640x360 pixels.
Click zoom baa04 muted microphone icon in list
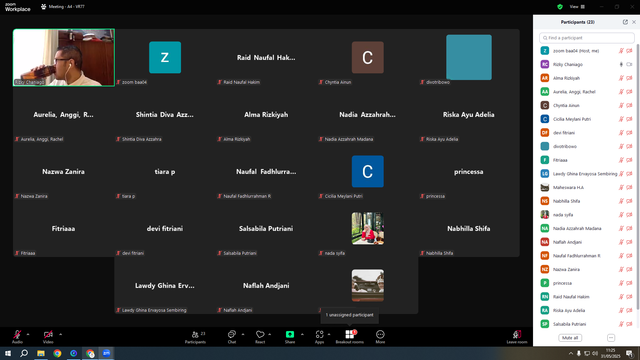tap(621, 51)
